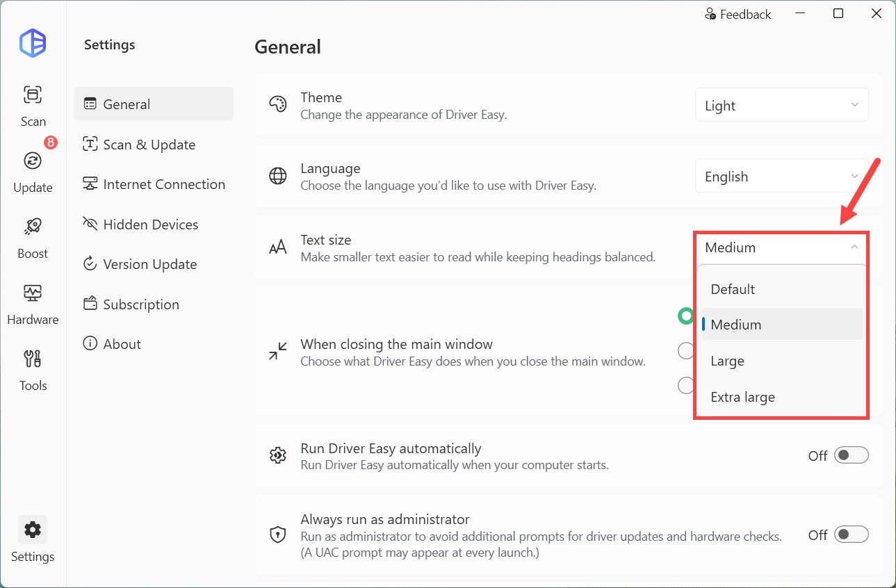
Task: Click the Run automatically gear icon
Action: coord(277,456)
